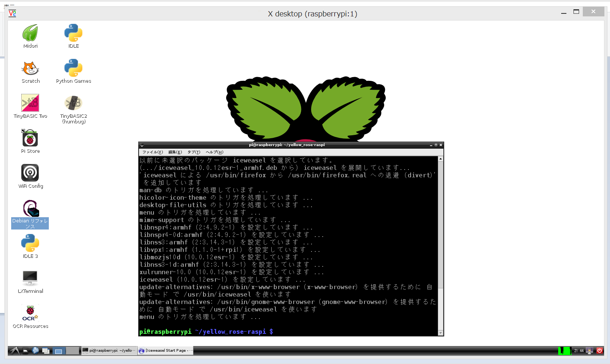Minimize the terminal window
The image size is (610, 364).
point(431,145)
